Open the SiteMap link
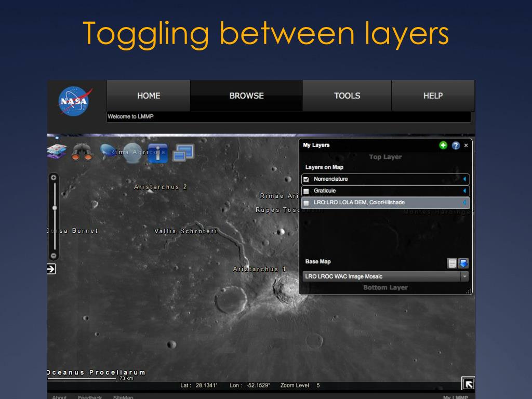 click(123, 397)
